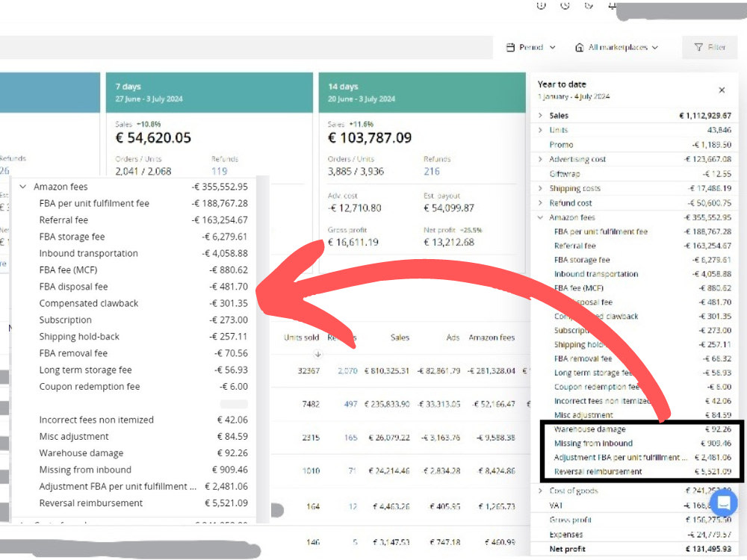747x560 pixels.
Task: Click the Sales column header in table
Action: coord(400,337)
